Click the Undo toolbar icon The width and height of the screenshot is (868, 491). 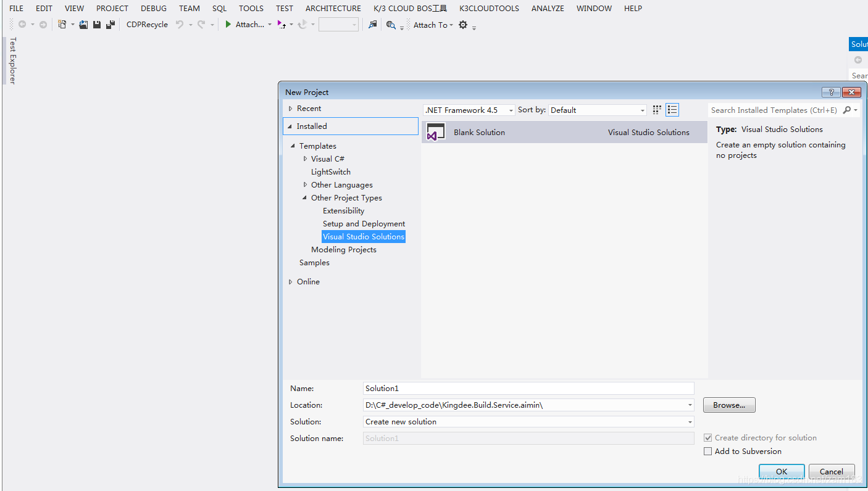(x=180, y=25)
